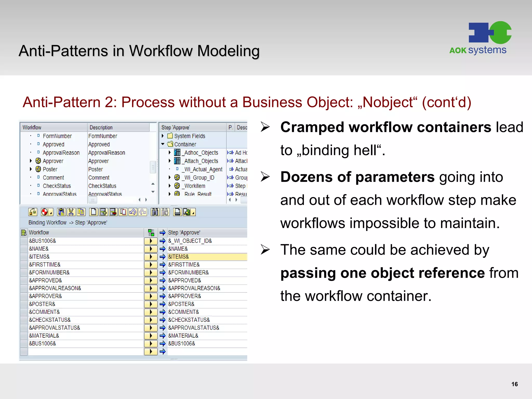The width and height of the screenshot is (532, 399).
Task: Click blue arrow in &POSTER& binding row
Action: (x=163, y=304)
